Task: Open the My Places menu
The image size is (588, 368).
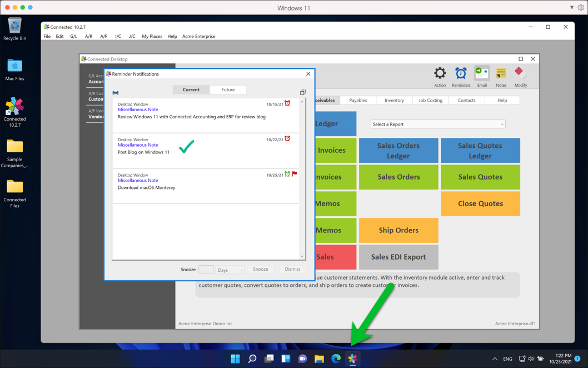Action: [x=152, y=37]
